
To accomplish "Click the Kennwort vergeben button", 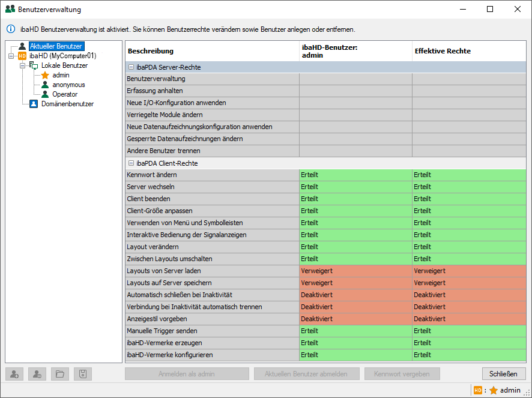I will click(x=402, y=374).
